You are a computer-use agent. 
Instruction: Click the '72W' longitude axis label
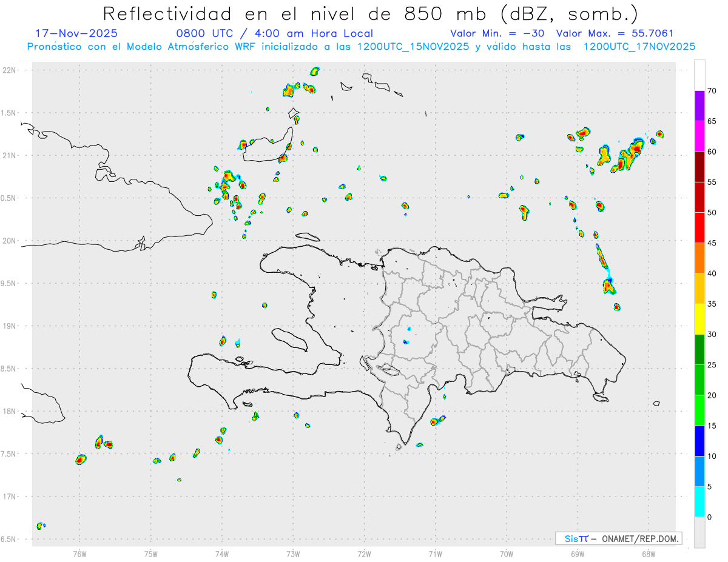364,554
